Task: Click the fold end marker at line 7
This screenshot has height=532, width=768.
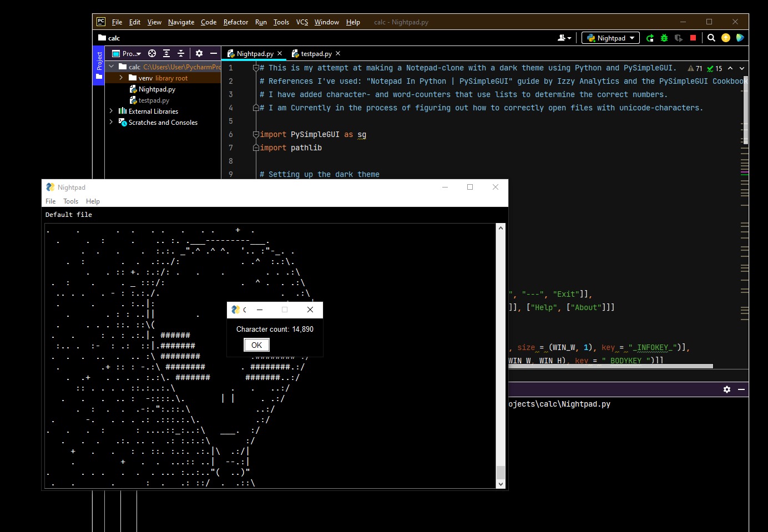Action: (256, 148)
